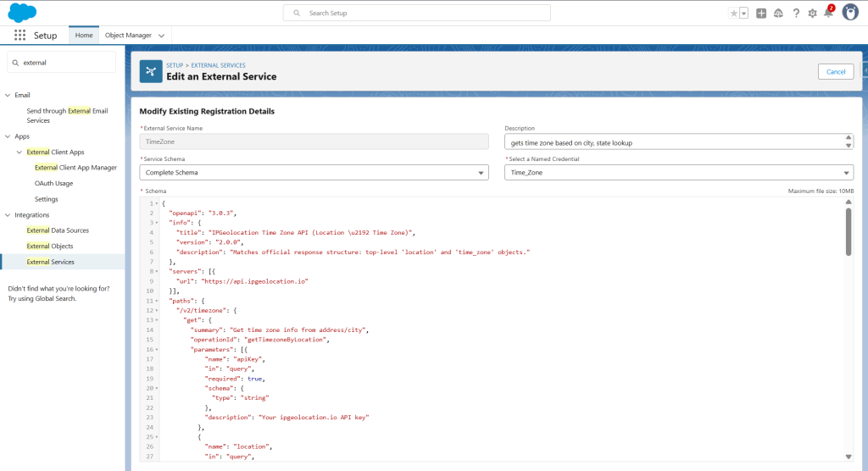This screenshot has height=471, width=868.
Task: Collapse the Email section in sidebar
Action: (x=8, y=95)
